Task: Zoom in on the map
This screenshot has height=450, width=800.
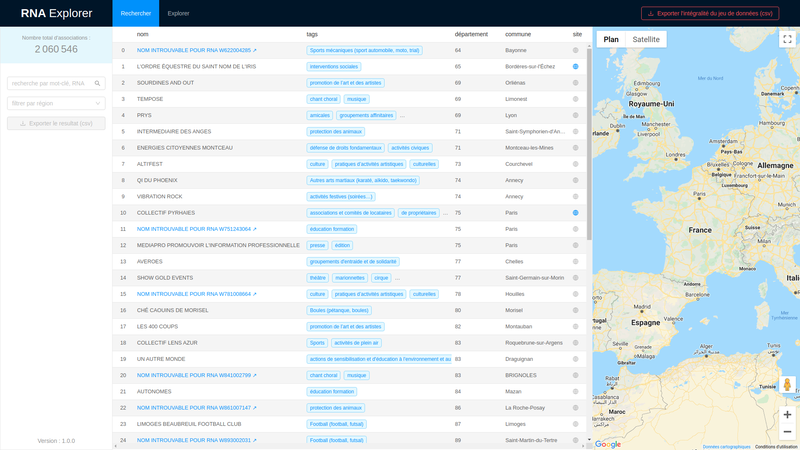Action: tap(787, 415)
